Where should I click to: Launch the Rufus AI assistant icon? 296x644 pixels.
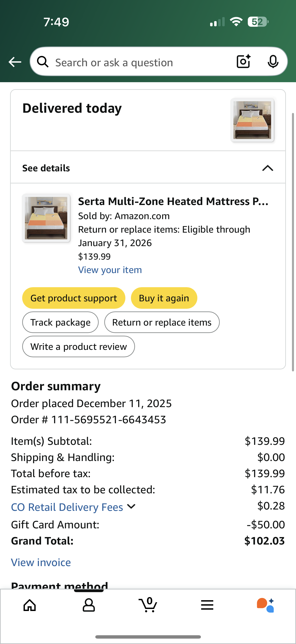point(266,605)
